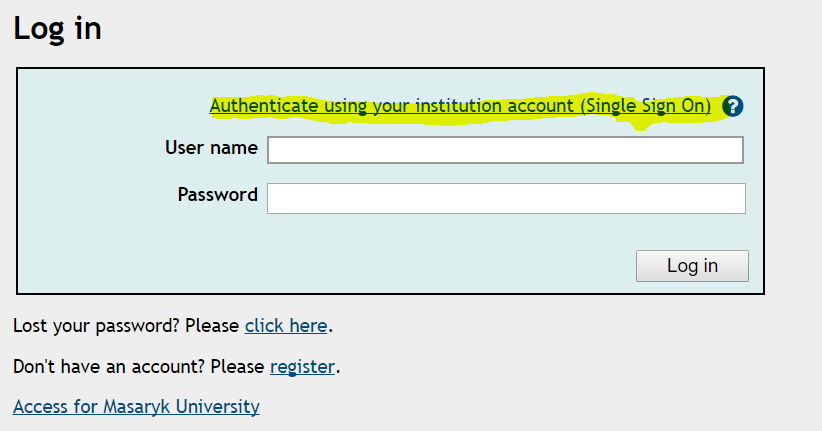Screen dimensions: 822x431
Task: Open Single Sign On authentication link
Action: pyautogui.click(x=460, y=105)
